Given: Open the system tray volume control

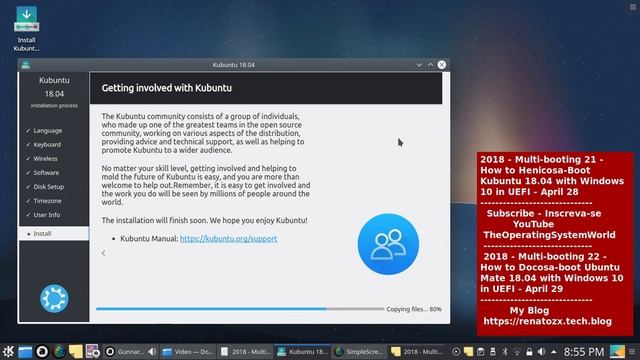Looking at the screenshot, I should point(541,351).
